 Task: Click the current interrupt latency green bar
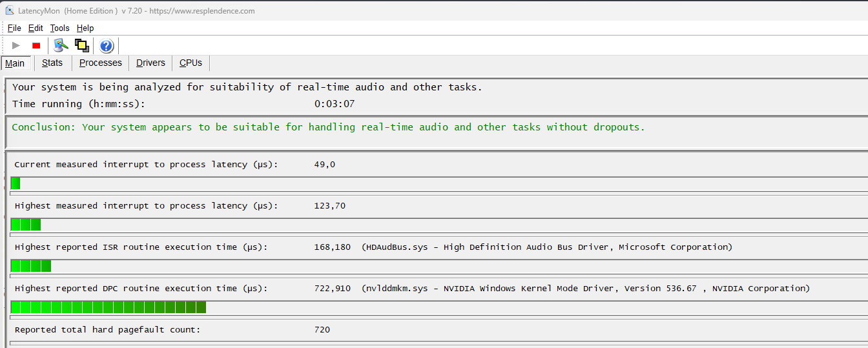(15, 183)
